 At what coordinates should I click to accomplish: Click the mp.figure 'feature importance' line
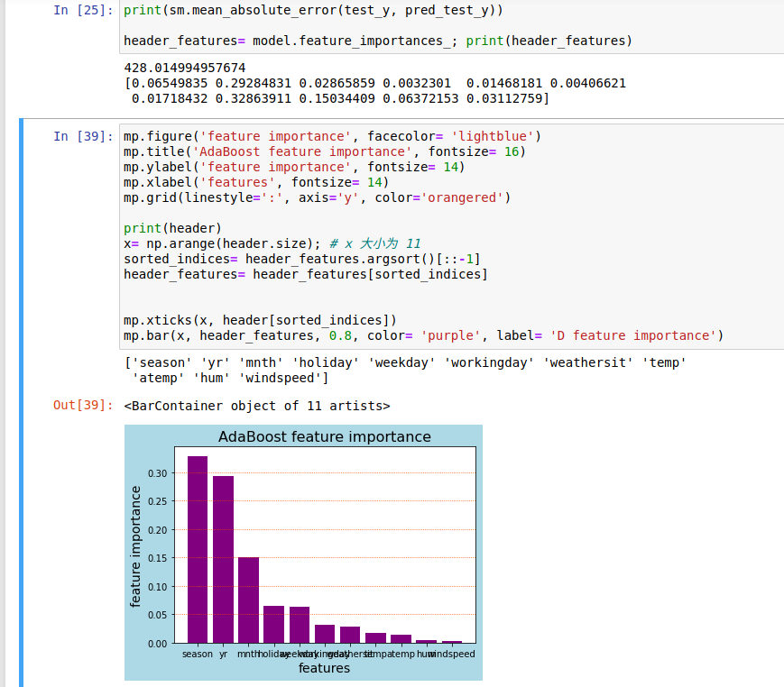[x=332, y=136]
